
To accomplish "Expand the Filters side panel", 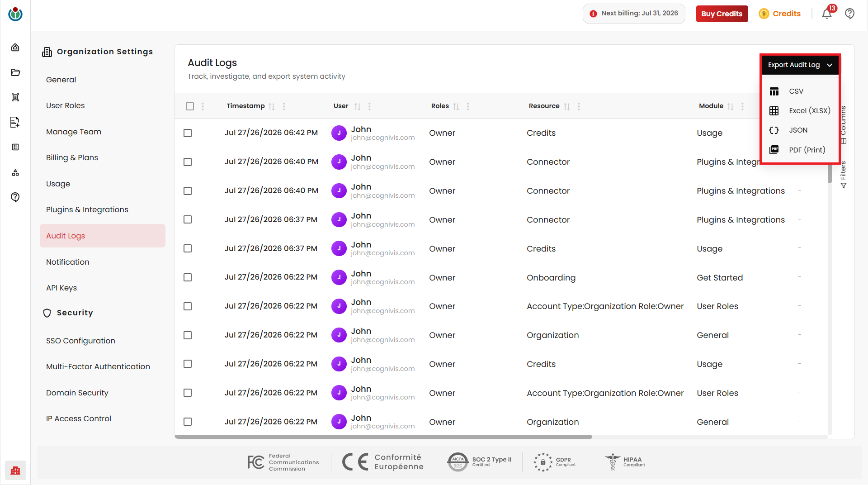I will 844,175.
